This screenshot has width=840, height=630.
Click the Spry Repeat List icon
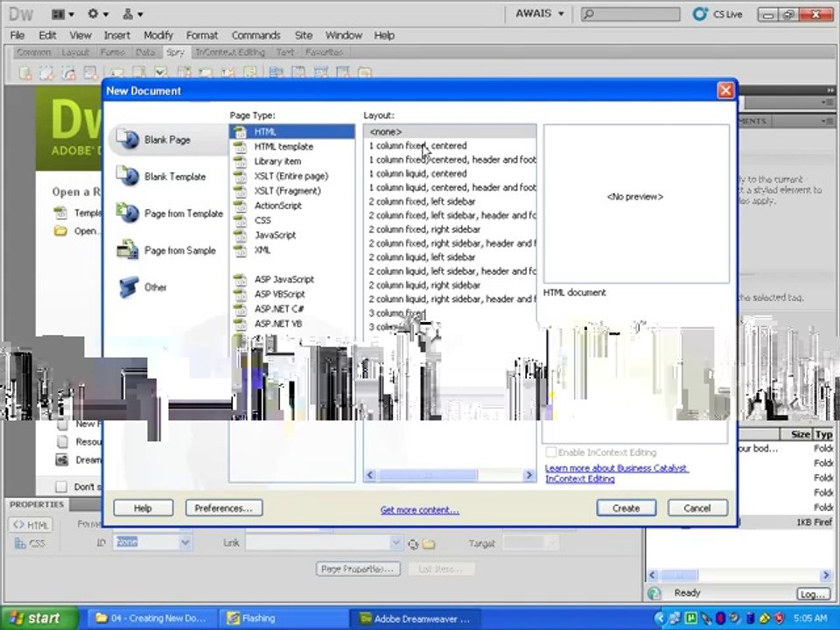91,73
